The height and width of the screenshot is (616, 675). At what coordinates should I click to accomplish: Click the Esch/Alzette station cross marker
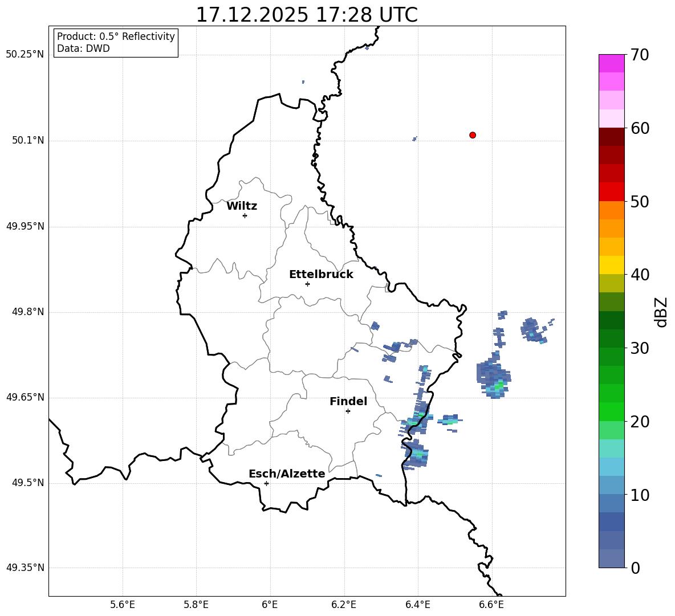click(x=266, y=483)
